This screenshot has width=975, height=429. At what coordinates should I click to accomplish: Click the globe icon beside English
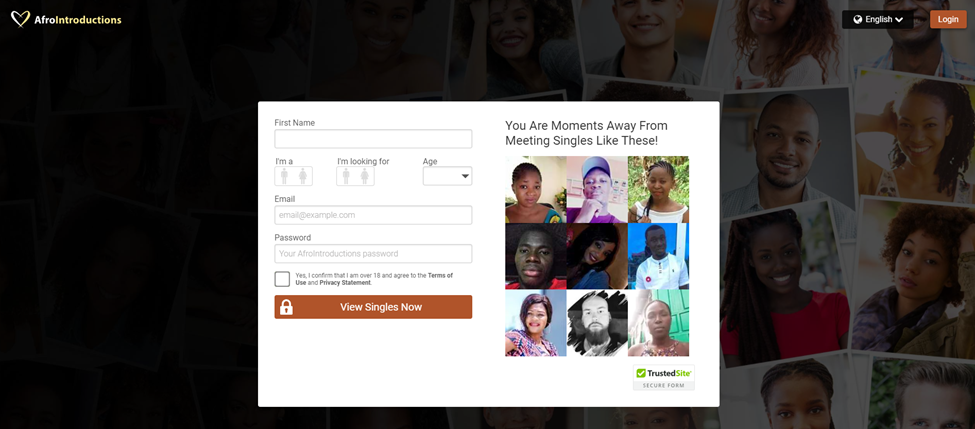[858, 19]
